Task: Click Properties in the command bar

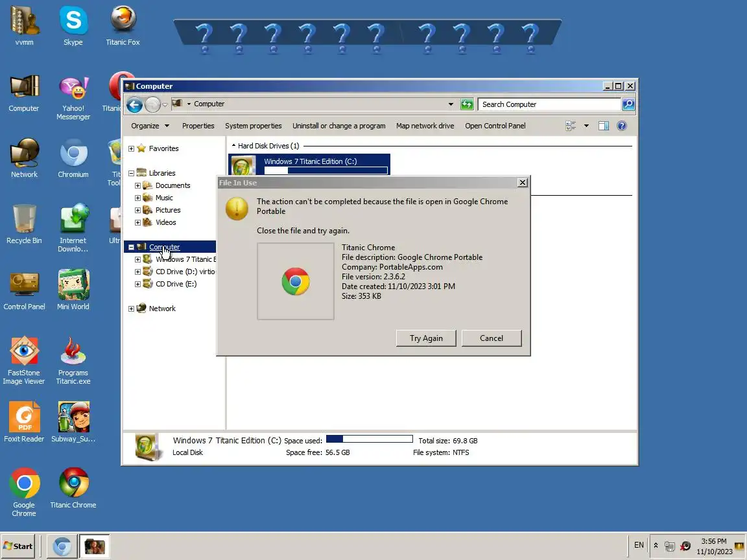Action: pyautogui.click(x=198, y=126)
